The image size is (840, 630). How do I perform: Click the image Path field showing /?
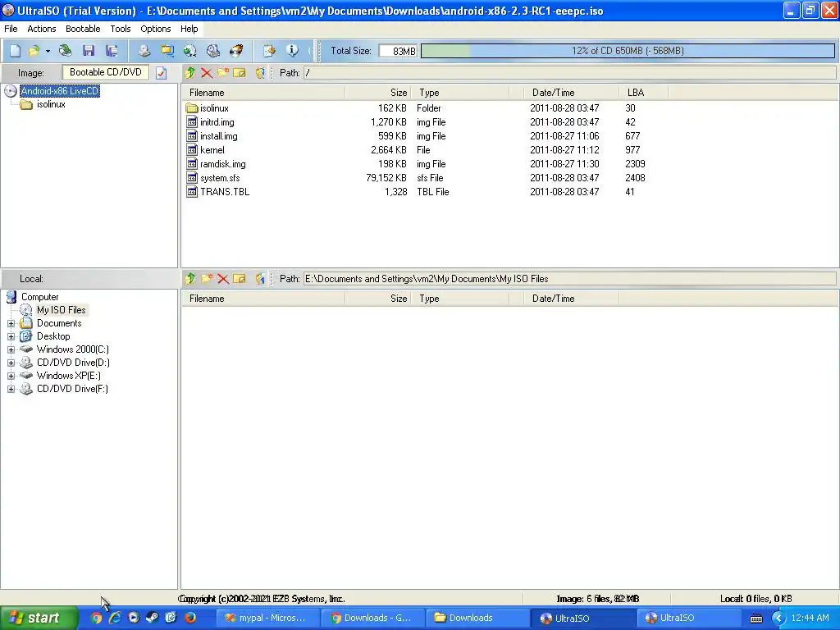click(x=569, y=73)
